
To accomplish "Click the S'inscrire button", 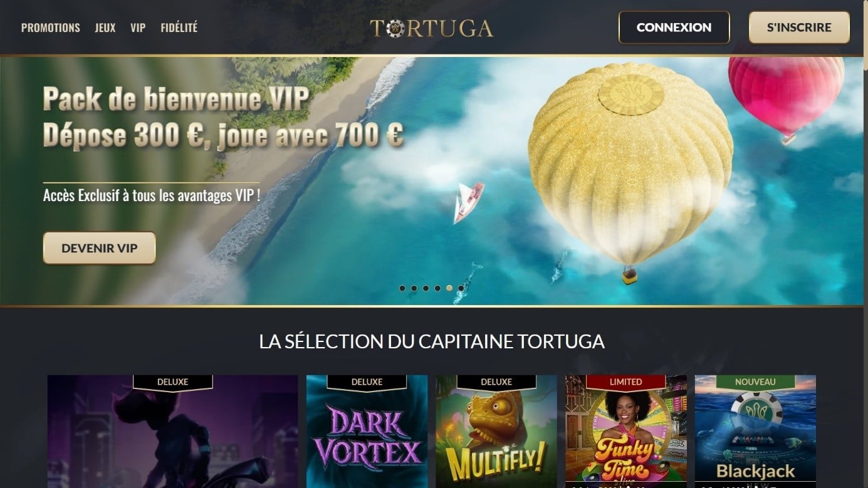I will click(x=799, y=28).
